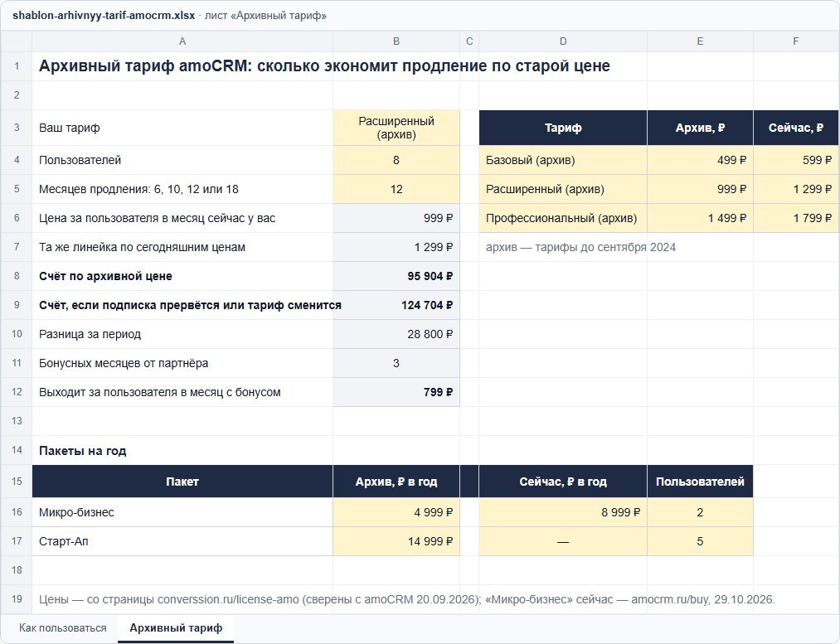Select the 499 ₽ archive price cell
The image size is (840, 644).
pyautogui.click(x=700, y=160)
